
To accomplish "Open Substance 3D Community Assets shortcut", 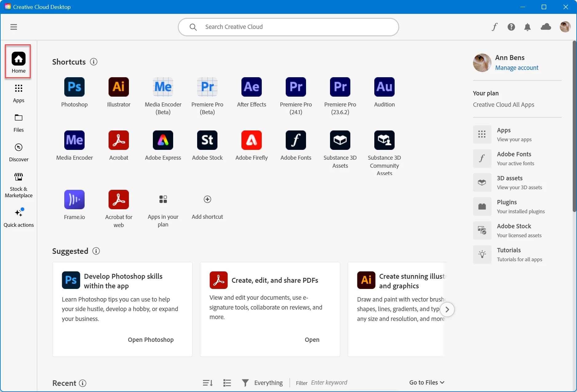I will click(x=384, y=140).
